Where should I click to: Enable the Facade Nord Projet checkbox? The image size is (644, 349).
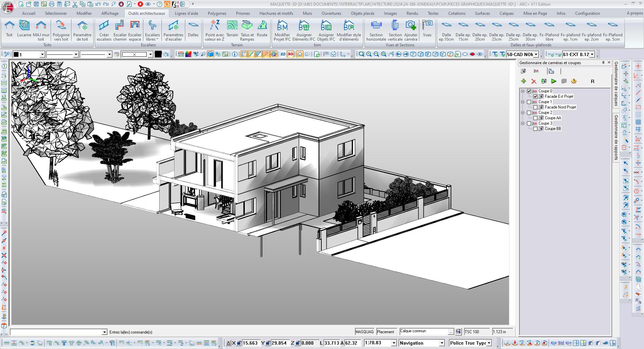(x=535, y=107)
